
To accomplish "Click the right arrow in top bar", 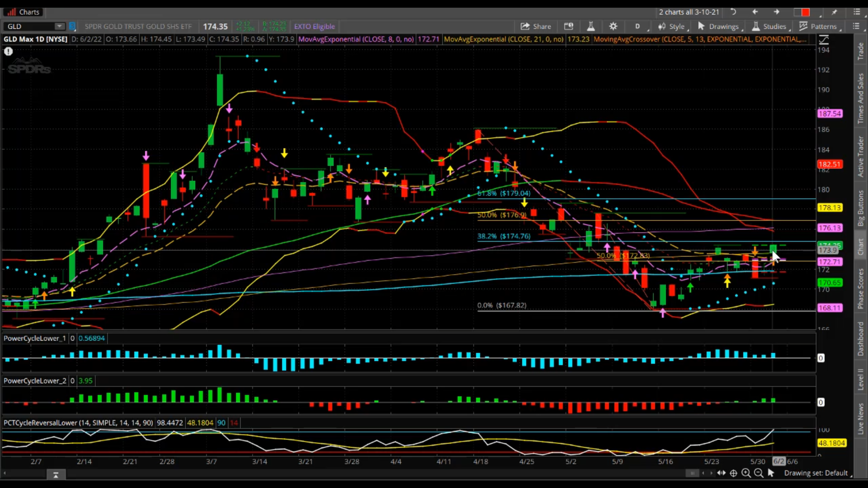I will click(x=777, y=12).
